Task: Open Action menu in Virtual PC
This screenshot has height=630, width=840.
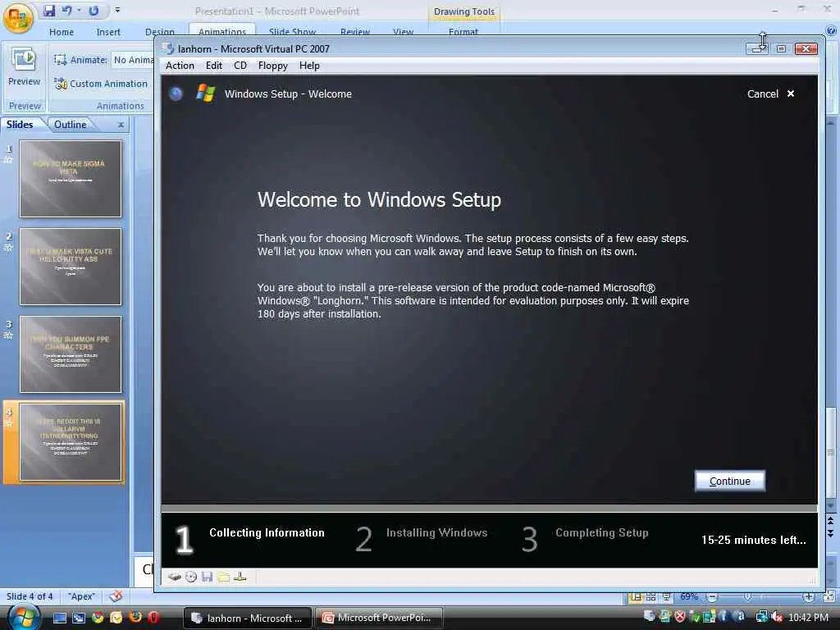Action: (x=180, y=66)
